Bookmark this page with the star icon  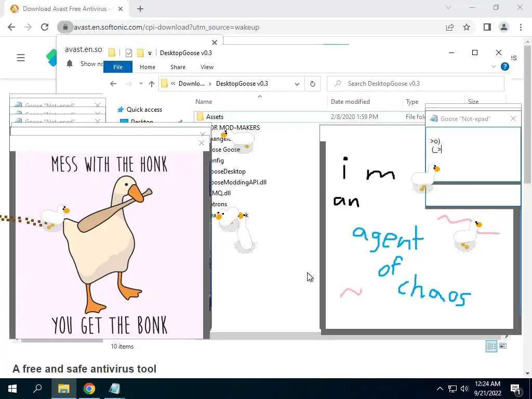467,27
